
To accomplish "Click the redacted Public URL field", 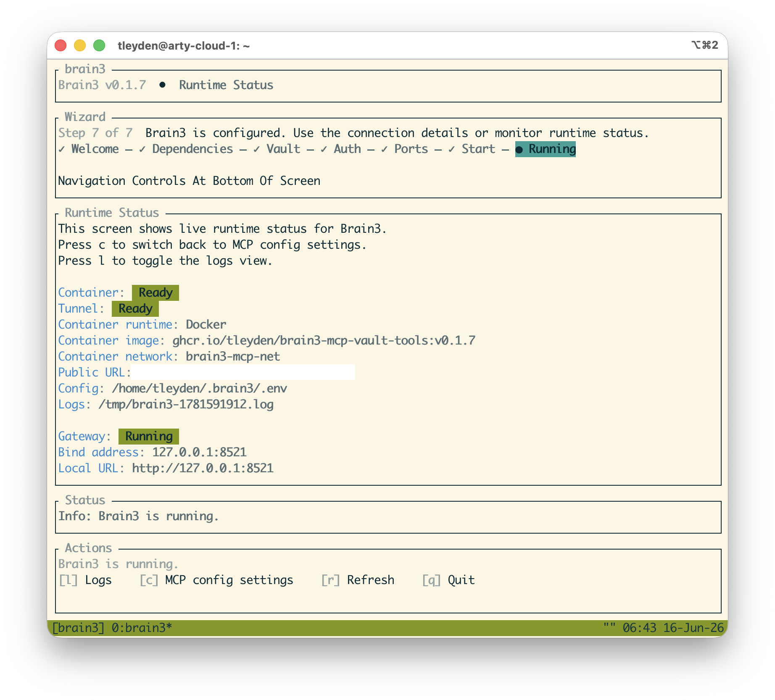I will (243, 372).
